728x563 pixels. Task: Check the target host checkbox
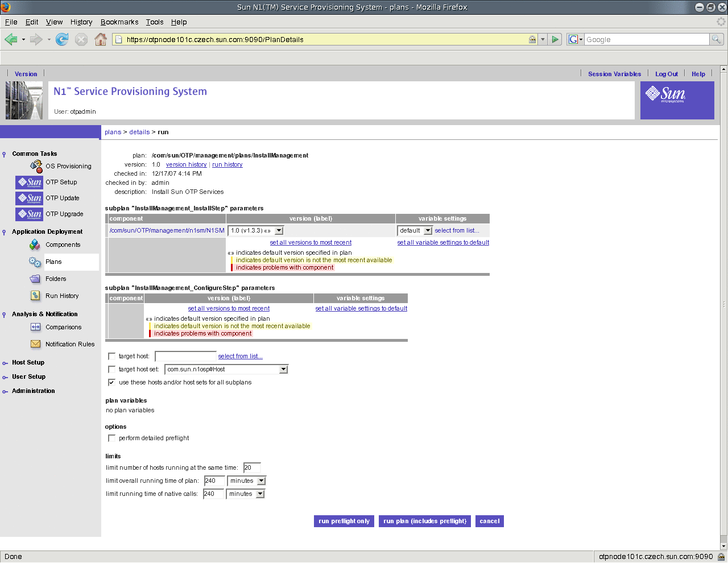coord(111,356)
